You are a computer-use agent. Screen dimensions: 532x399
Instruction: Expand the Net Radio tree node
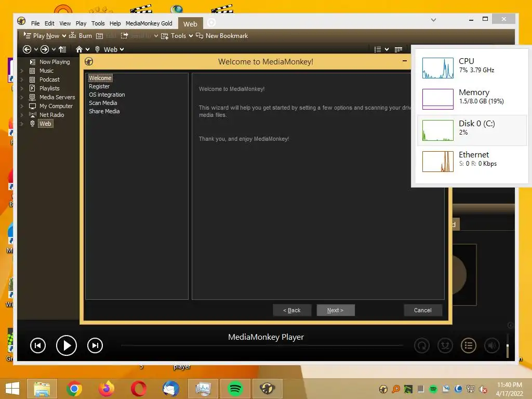click(x=22, y=115)
